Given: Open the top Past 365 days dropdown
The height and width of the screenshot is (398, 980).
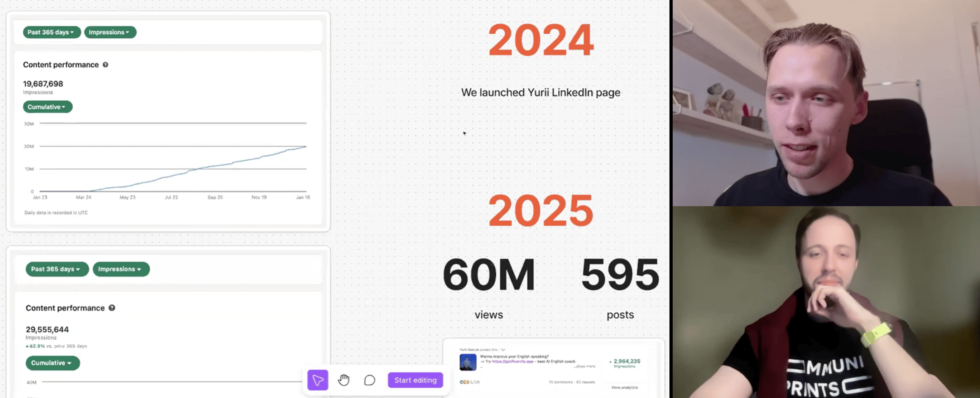Looking at the screenshot, I should tap(51, 32).
